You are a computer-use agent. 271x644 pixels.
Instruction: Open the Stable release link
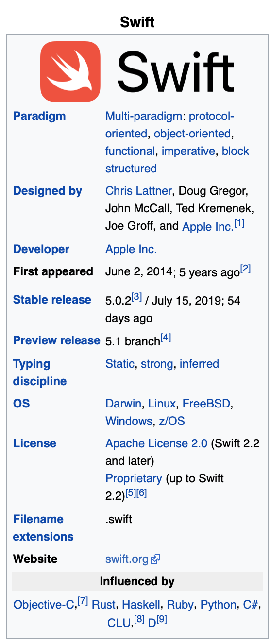click(52, 300)
